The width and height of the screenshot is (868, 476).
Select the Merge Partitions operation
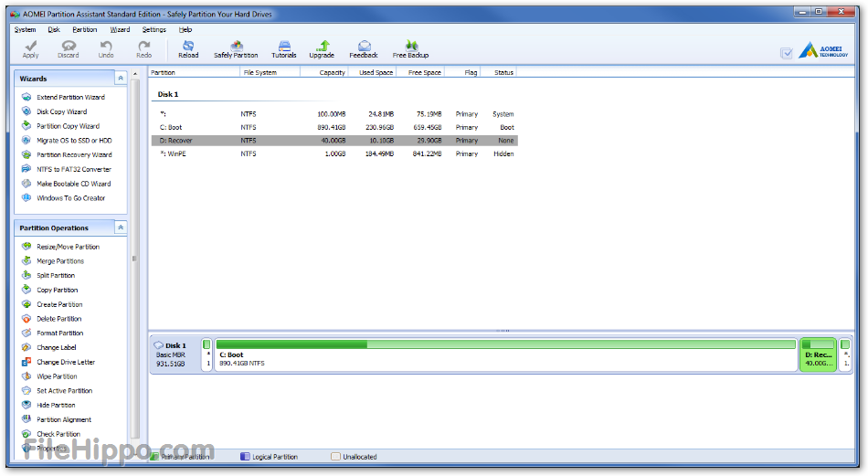(x=59, y=260)
